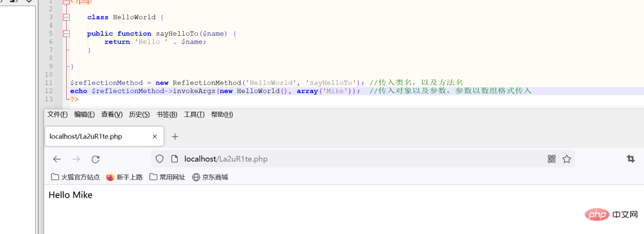The image size is (644, 234).
Task: Show the page QR code
Action: click(x=552, y=159)
